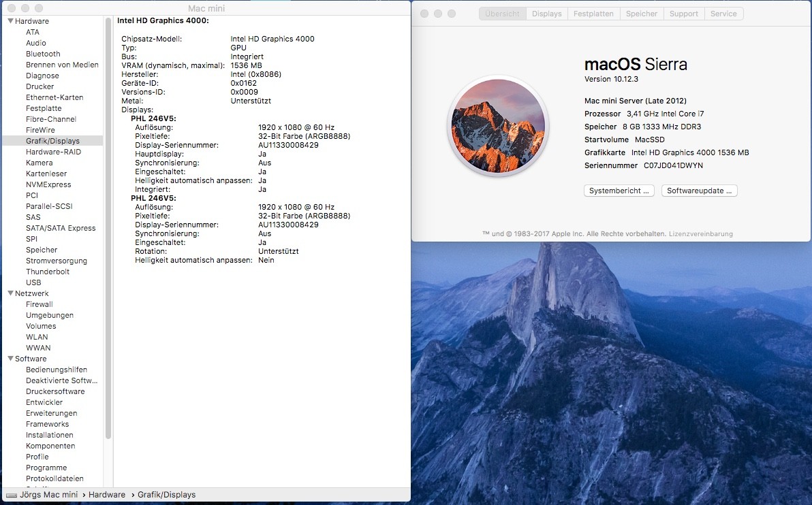Click Jörgs Mac mini in path bar

click(x=48, y=495)
